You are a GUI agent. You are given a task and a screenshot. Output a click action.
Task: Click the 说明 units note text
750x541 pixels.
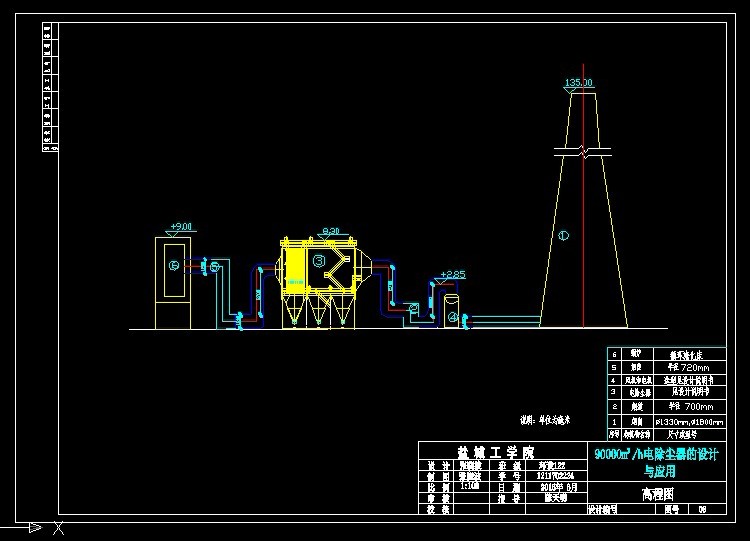(x=545, y=420)
